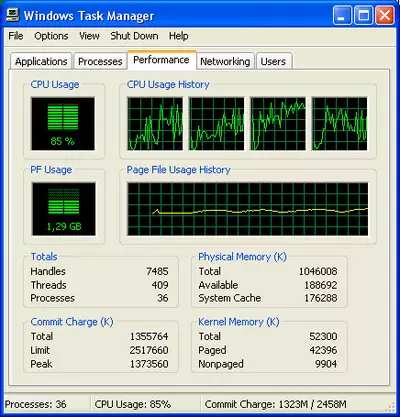
Task: Open the View menu
Action: 89,36
